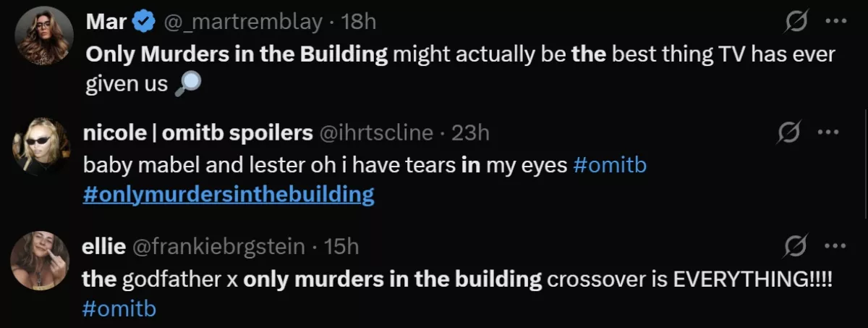
Task: Open more options on nicole's tweet
Action: click(x=827, y=133)
